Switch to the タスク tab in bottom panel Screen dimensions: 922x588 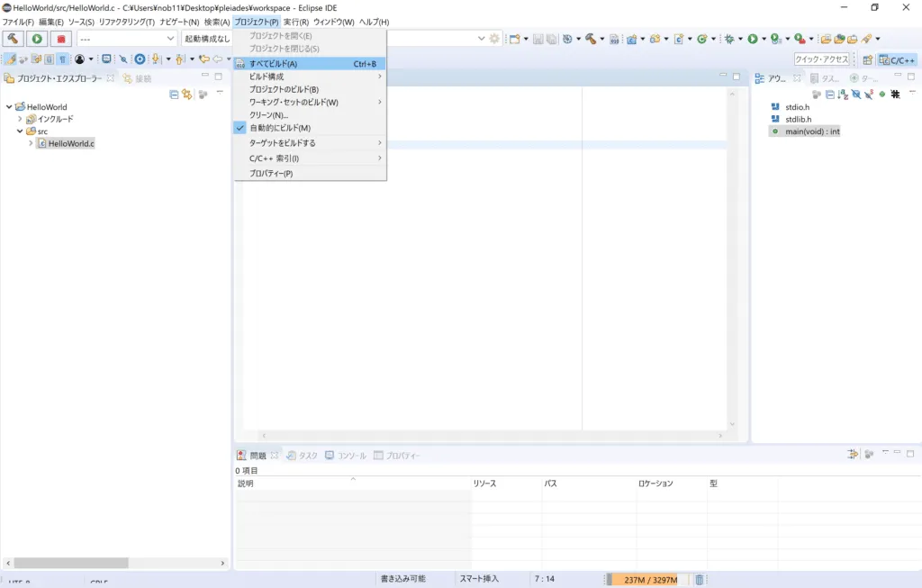coord(303,456)
